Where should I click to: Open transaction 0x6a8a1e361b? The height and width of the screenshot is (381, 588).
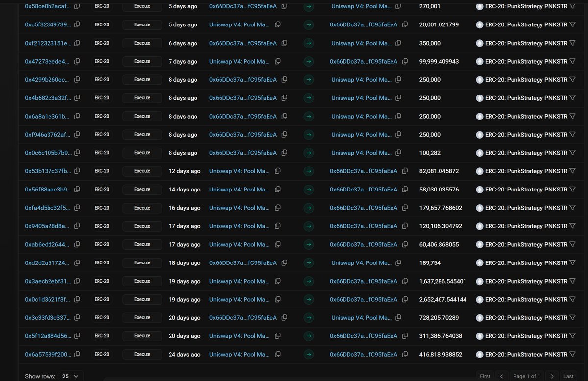[48, 116]
